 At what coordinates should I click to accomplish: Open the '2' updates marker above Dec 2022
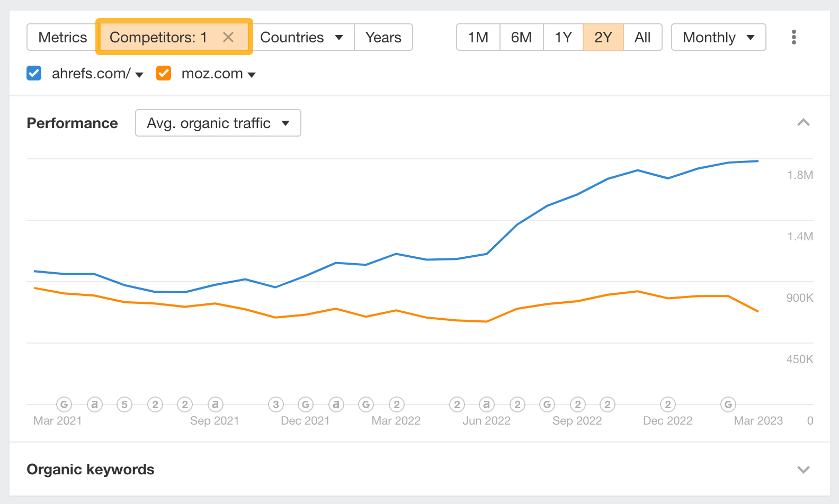click(x=668, y=404)
